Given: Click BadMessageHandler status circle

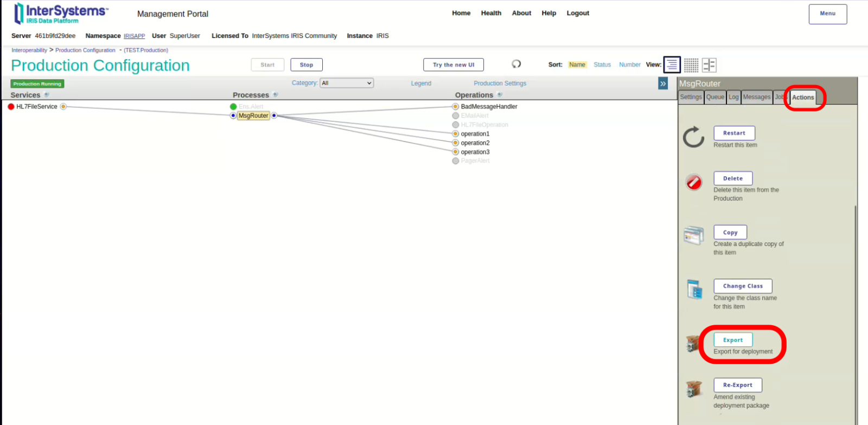Looking at the screenshot, I should coord(456,107).
